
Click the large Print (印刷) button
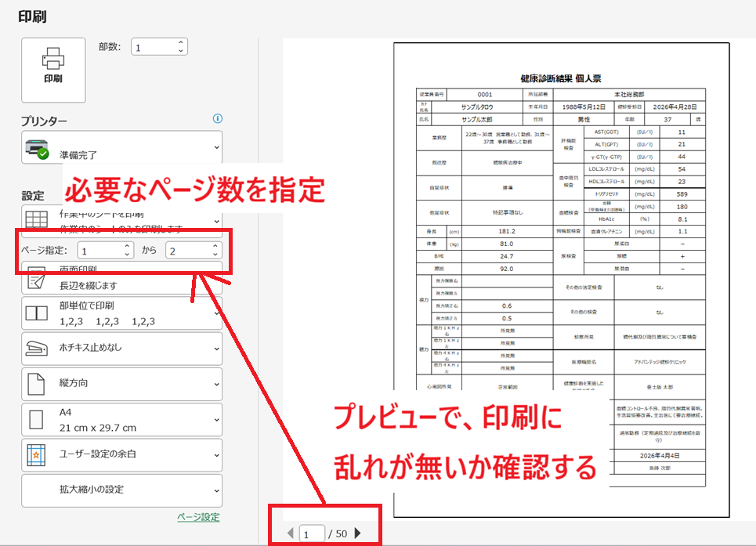point(53,71)
